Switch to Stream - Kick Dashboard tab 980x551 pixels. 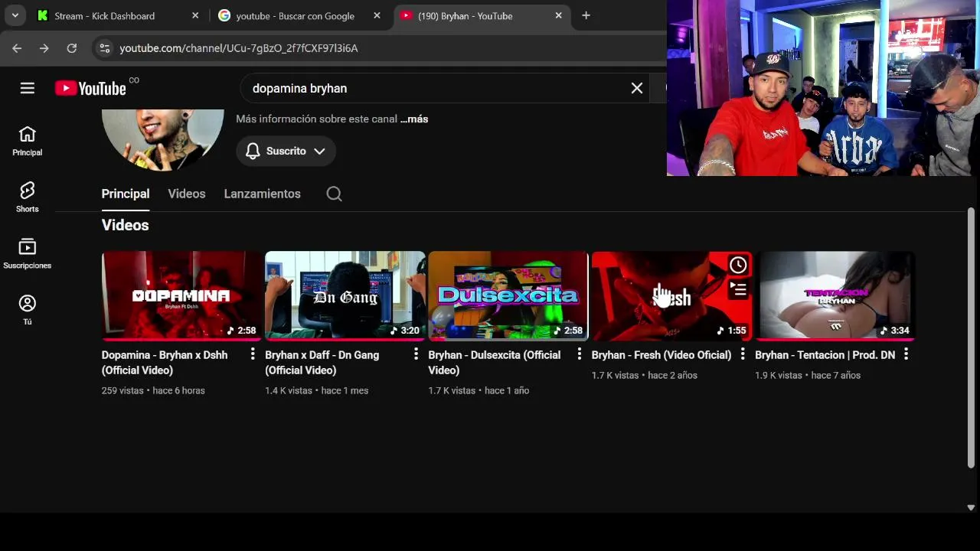pos(119,15)
